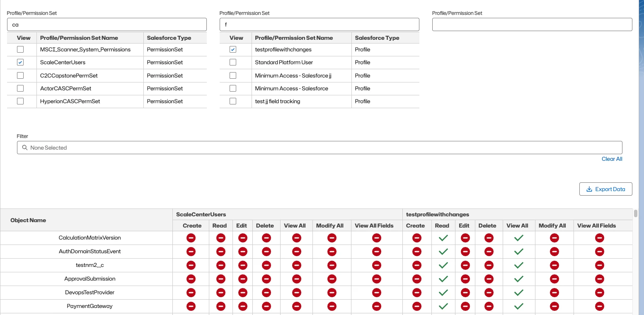644x315 pixels.
Task: Click AuthDomainStatusEvent Read checkmark under testprofilewithchanges
Action: click(443, 252)
